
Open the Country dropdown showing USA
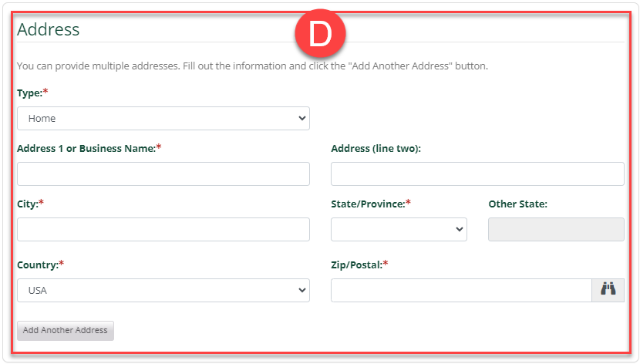coord(163,291)
